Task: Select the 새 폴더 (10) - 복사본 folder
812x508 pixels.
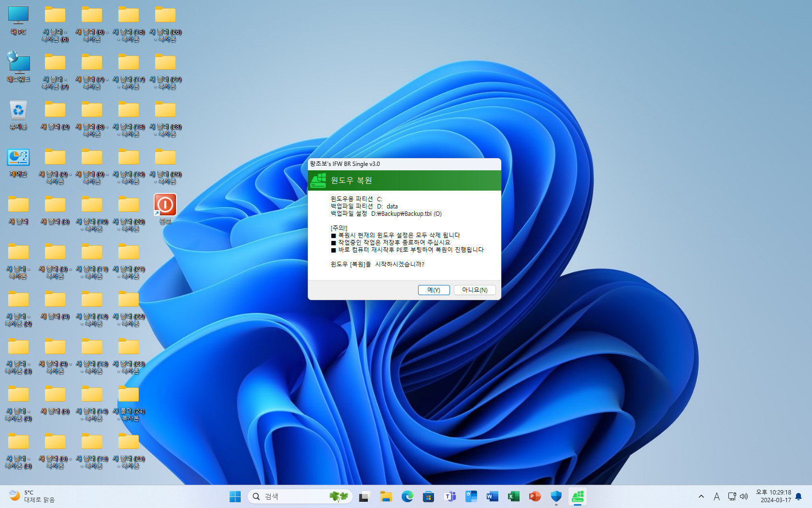Action: (x=92, y=214)
